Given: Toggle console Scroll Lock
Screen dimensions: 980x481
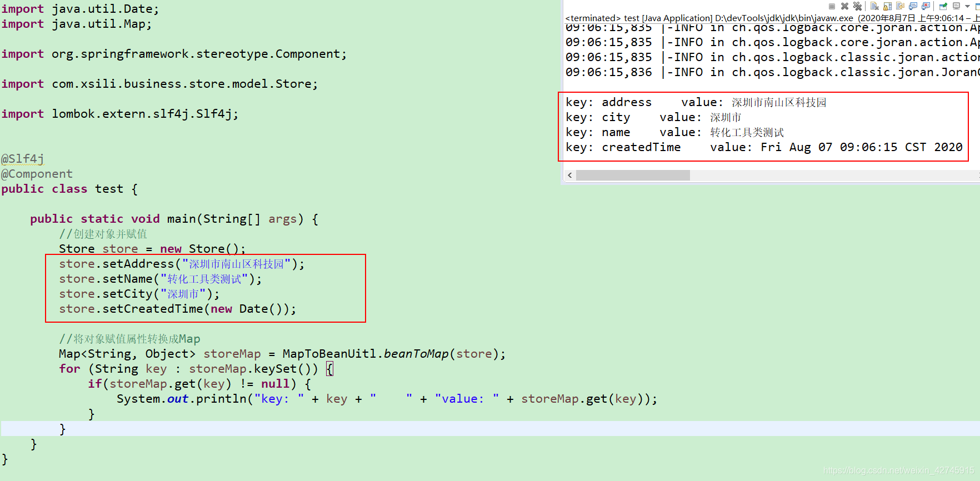Looking at the screenshot, I should click(887, 6).
